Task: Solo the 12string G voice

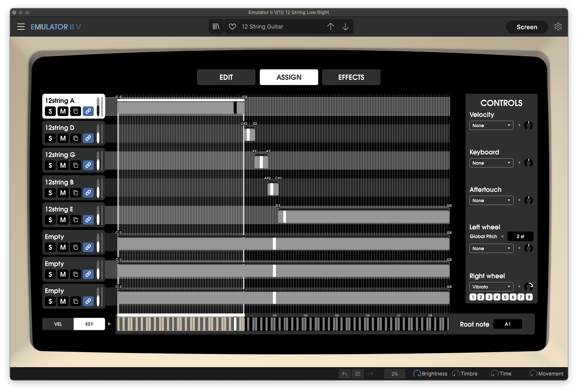Action: pos(50,165)
